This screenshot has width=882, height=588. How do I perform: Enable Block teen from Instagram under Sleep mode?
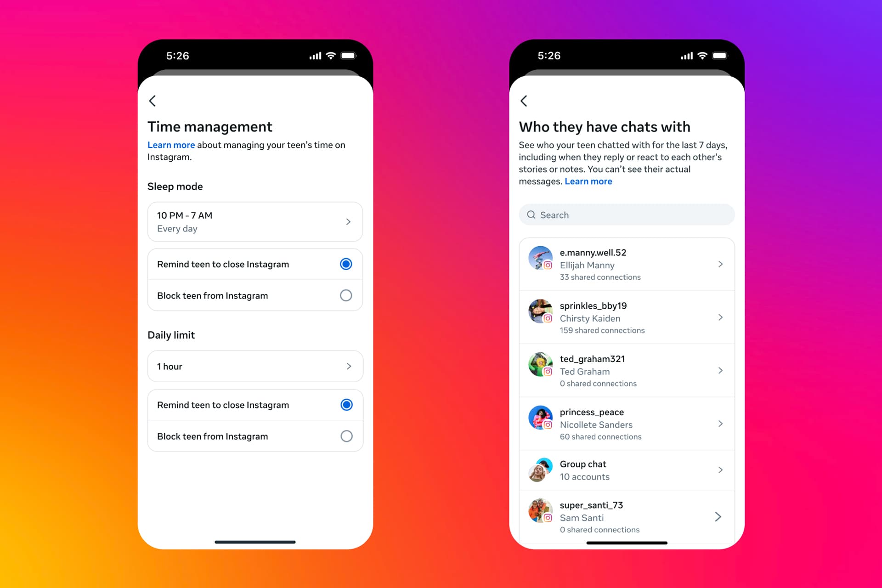[346, 295]
